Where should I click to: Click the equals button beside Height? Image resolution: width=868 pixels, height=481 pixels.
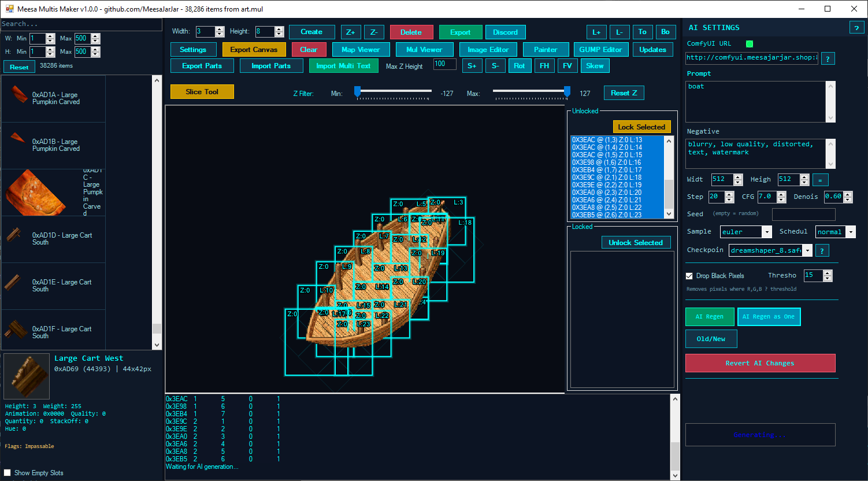[x=820, y=180]
